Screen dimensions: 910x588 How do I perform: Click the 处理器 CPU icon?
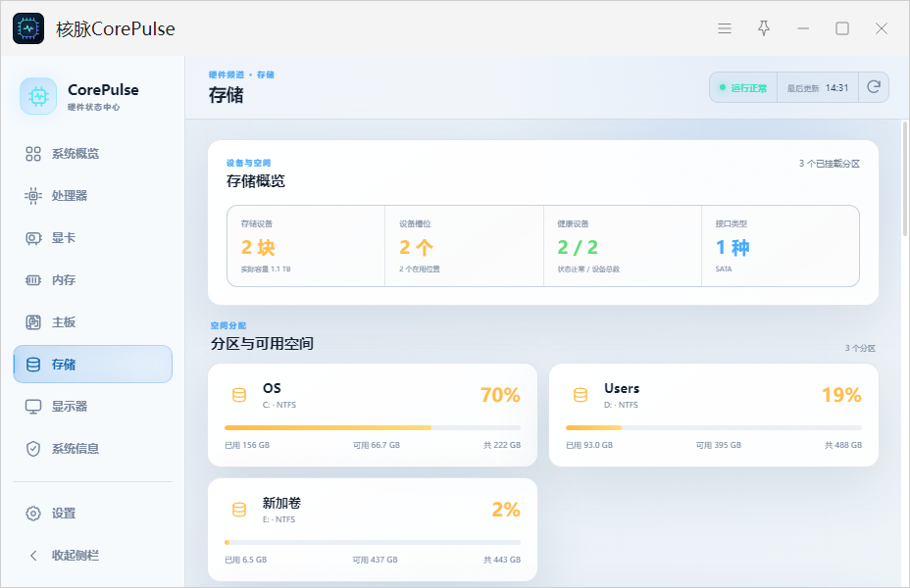[x=33, y=196]
